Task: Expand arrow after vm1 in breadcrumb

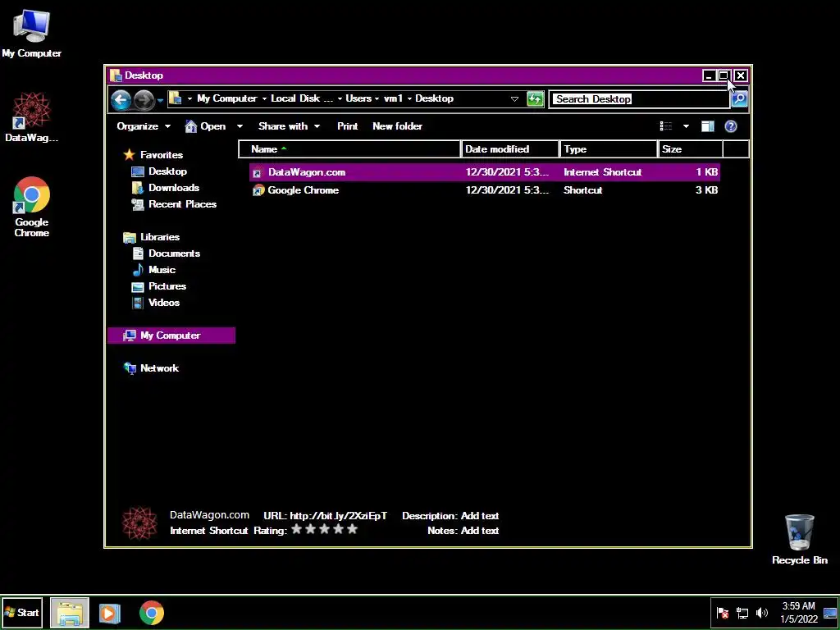Action: (409, 99)
